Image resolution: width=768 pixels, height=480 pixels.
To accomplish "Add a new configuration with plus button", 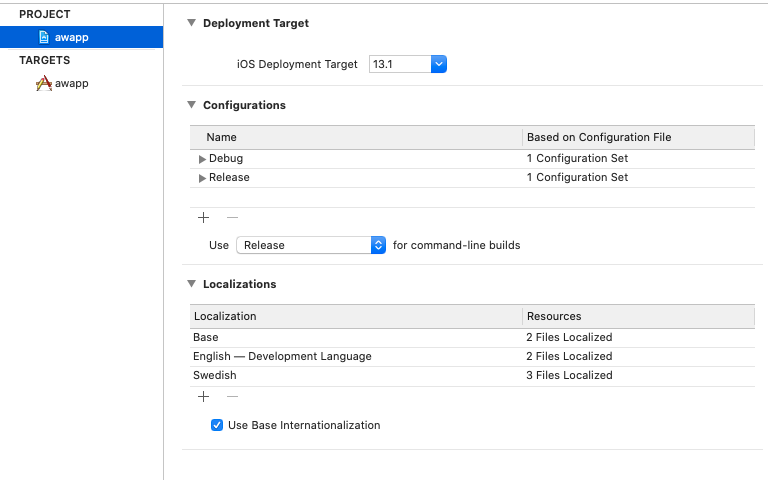I will [203, 217].
